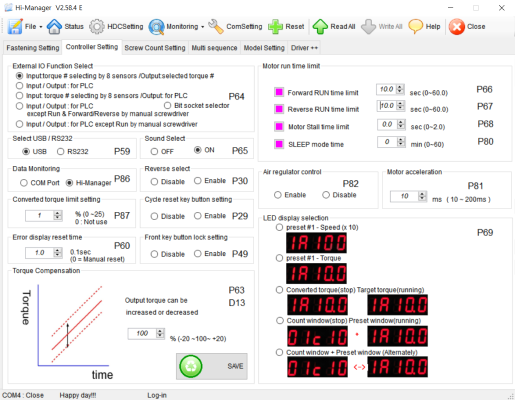Open the Monitoring magnifier icon
This screenshot has width=515, height=400.
click(x=156, y=27)
